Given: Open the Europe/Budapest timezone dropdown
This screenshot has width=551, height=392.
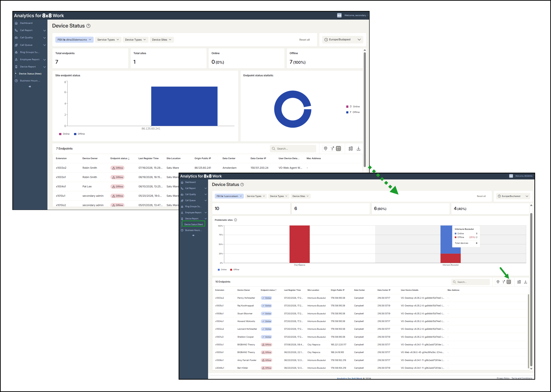Looking at the screenshot, I should (x=342, y=40).
